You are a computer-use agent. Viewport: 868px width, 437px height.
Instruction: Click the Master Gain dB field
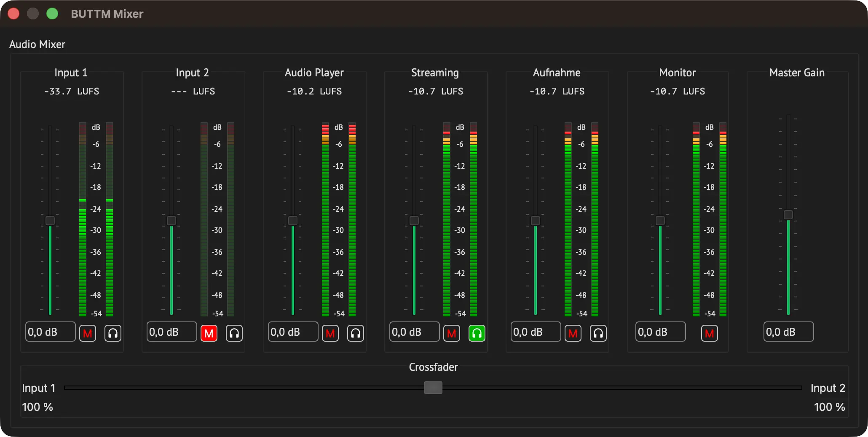pos(789,332)
